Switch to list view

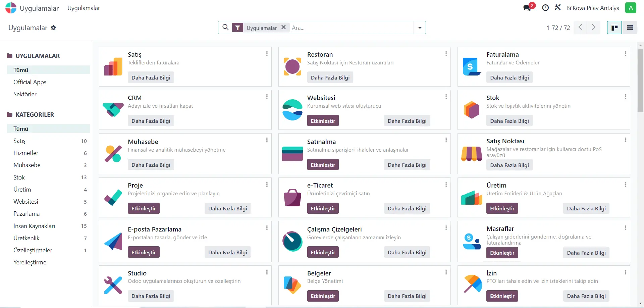630,28
